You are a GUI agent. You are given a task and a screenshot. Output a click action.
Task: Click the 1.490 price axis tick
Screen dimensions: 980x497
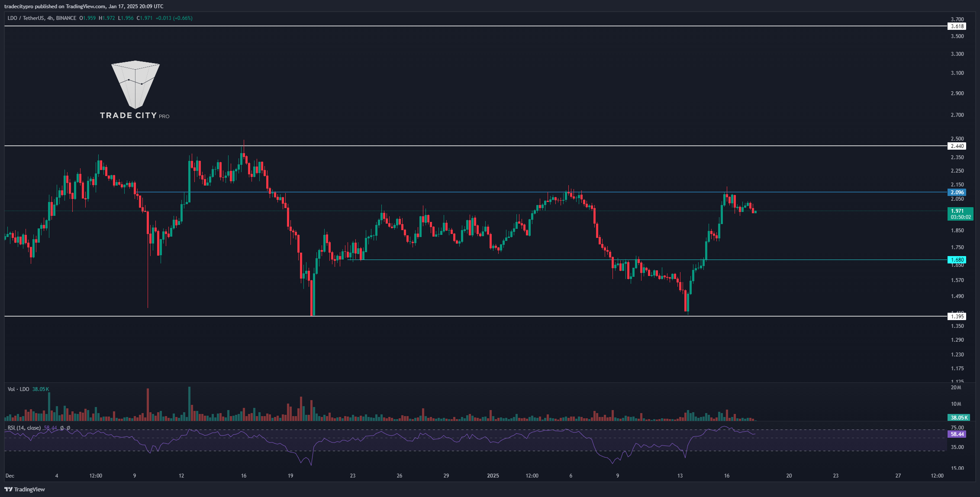pos(957,296)
